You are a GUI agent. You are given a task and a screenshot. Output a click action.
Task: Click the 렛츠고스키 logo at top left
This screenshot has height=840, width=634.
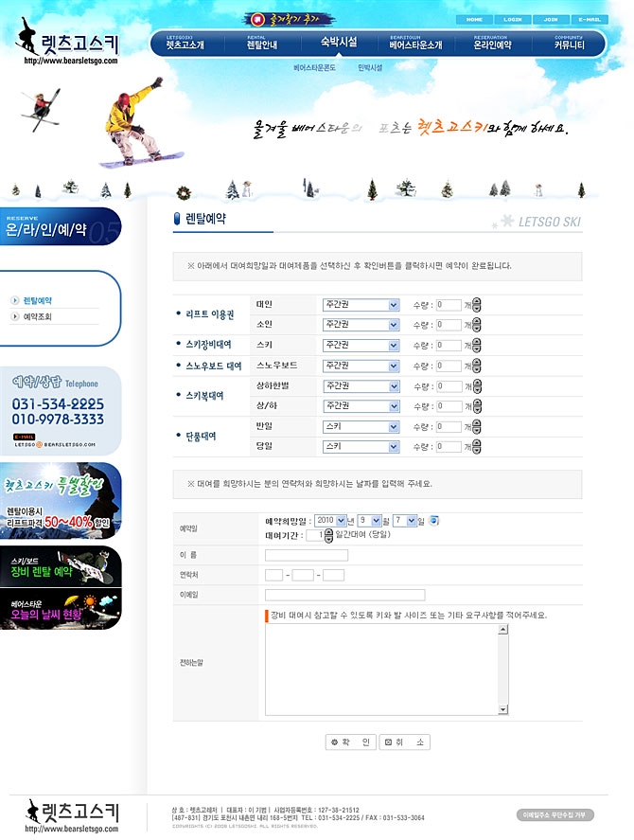(67, 42)
